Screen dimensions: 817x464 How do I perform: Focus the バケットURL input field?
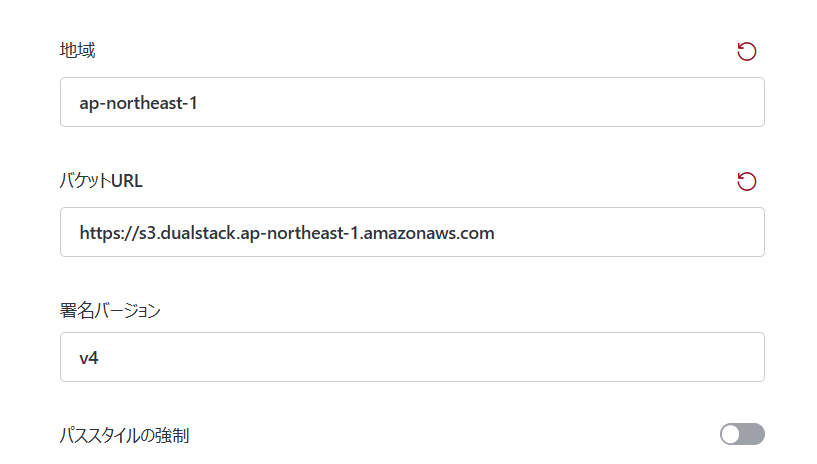(x=412, y=232)
